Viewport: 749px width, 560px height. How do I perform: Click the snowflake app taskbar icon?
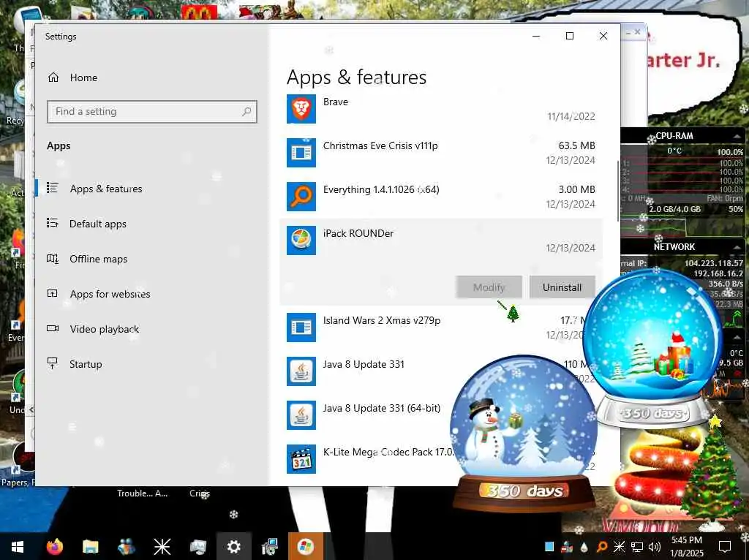pos(162,547)
